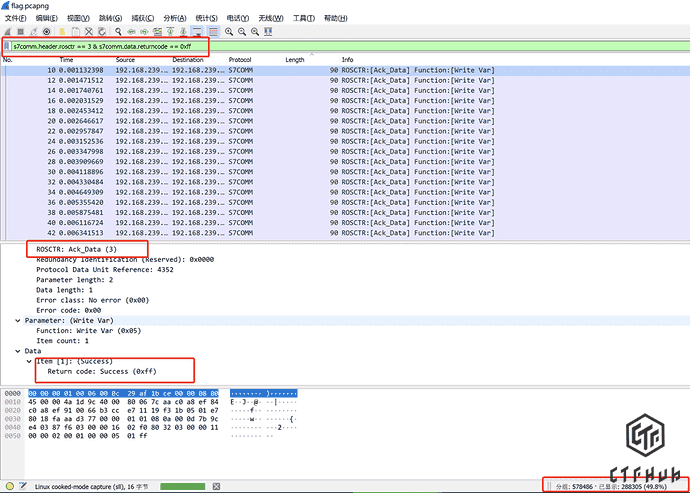
Task: Click the zoom in toolbar icon
Action: pyautogui.click(x=230, y=32)
